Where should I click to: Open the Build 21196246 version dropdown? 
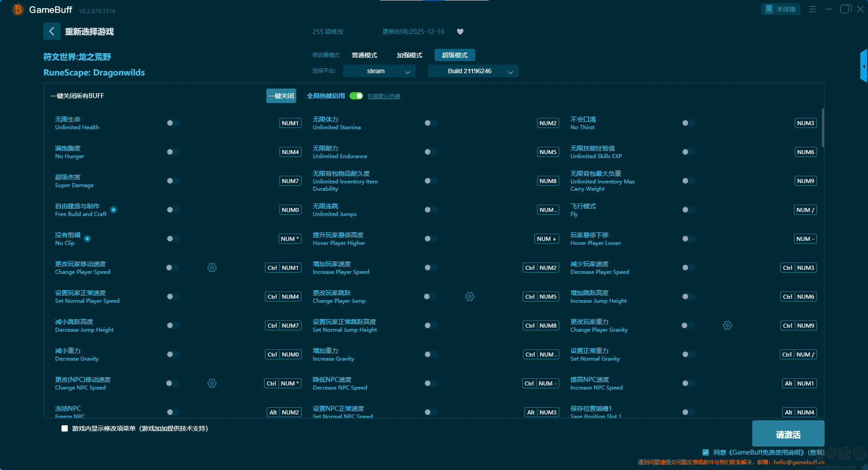[x=473, y=71]
